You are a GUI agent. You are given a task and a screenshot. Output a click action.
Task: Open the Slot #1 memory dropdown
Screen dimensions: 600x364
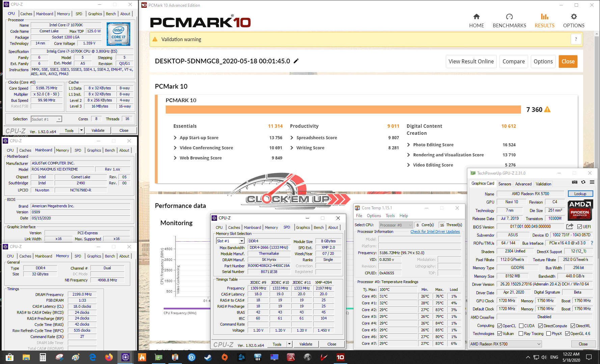coord(230,241)
